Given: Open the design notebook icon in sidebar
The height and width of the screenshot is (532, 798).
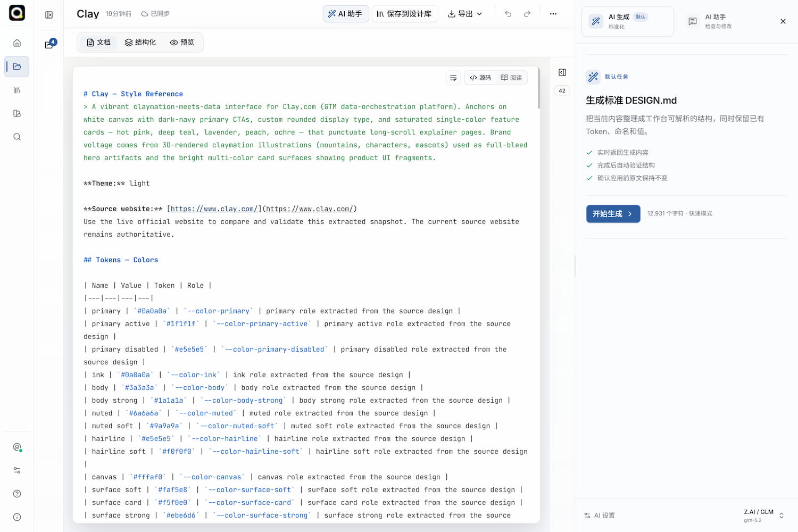Looking at the screenshot, I should click(17, 113).
